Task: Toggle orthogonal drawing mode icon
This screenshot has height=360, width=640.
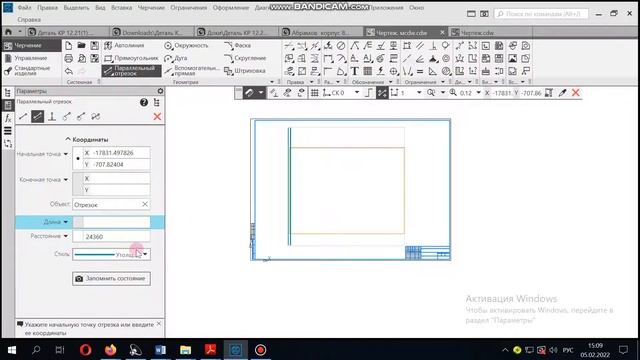Action: pos(368,93)
